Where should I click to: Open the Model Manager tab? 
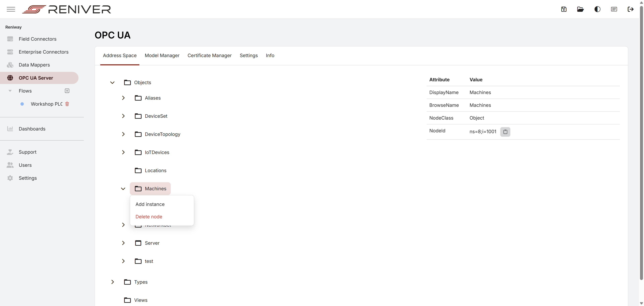[x=162, y=55]
